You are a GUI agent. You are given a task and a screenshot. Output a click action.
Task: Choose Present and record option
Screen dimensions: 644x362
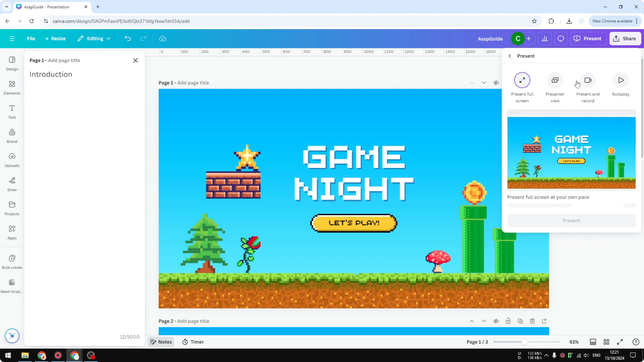588,87
